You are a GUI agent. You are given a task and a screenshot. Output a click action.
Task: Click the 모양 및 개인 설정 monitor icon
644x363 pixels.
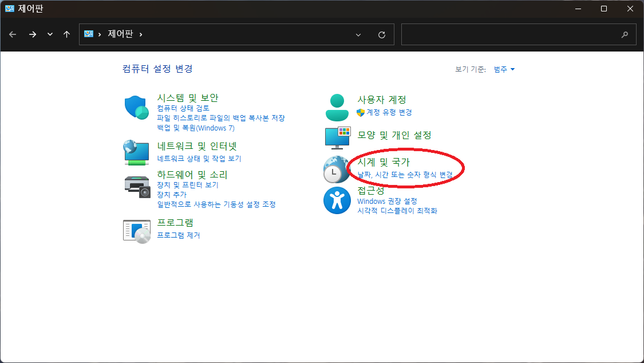[337, 137]
